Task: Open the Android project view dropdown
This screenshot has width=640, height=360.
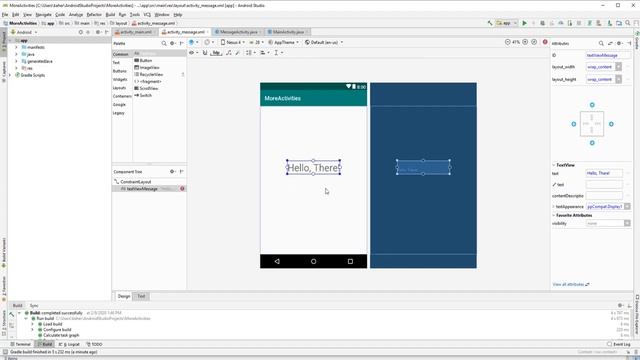Action: pyautogui.click(x=24, y=32)
